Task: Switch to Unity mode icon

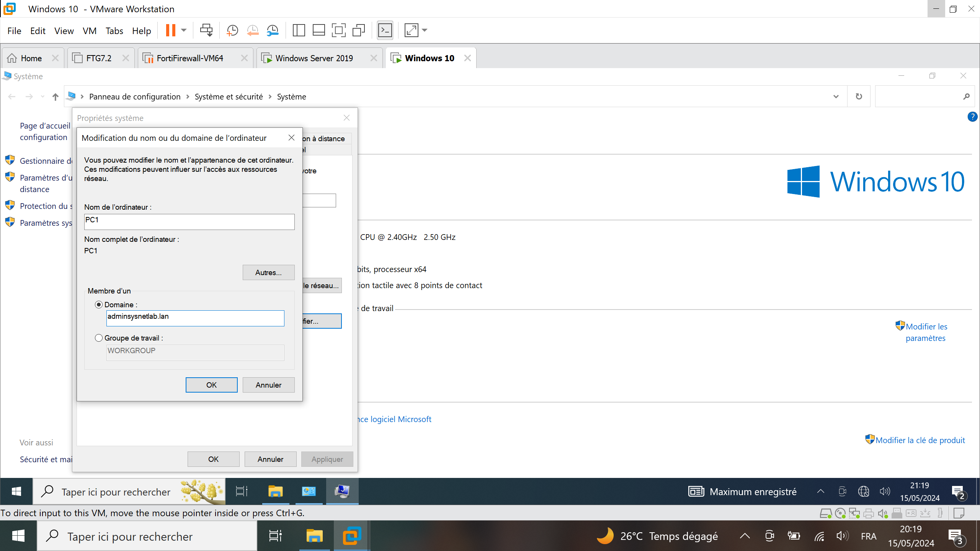Action: (x=359, y=30)
